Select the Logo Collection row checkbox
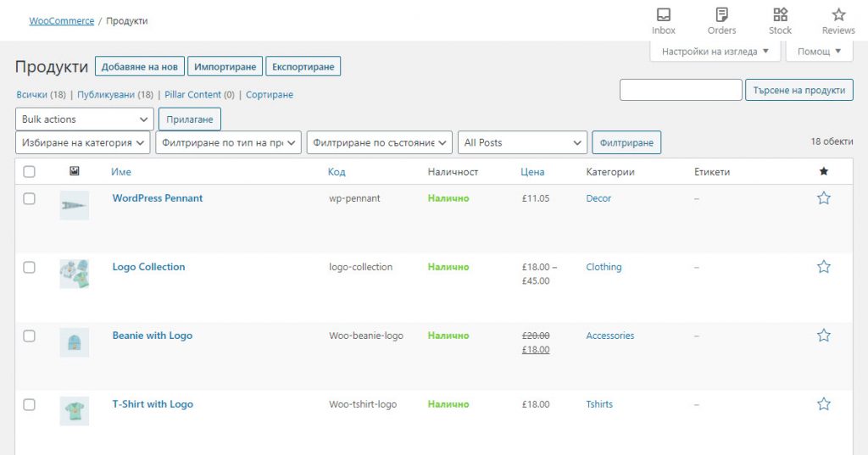 tap(30, 268)
